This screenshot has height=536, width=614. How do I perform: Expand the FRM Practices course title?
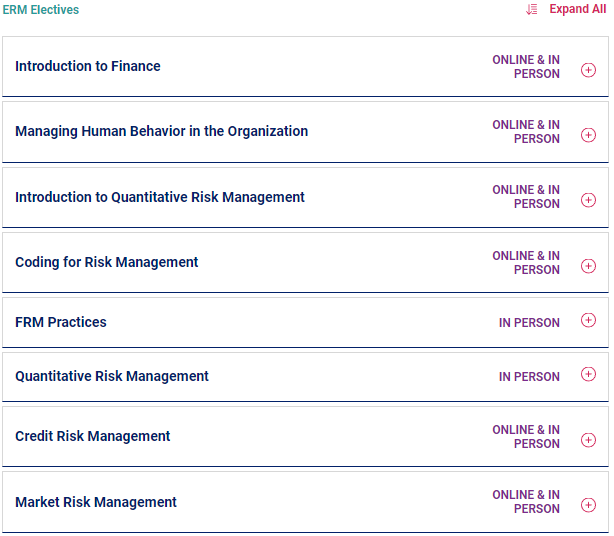pyautogui.click(x=61, y=322)
